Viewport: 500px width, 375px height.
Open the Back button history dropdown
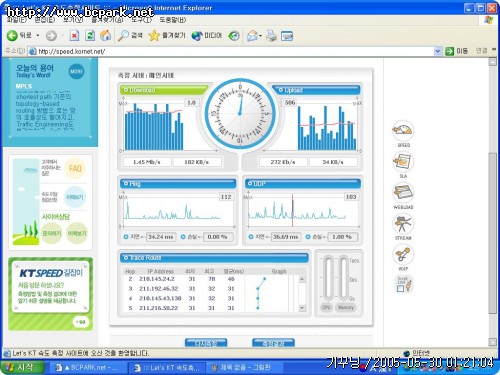38,35
